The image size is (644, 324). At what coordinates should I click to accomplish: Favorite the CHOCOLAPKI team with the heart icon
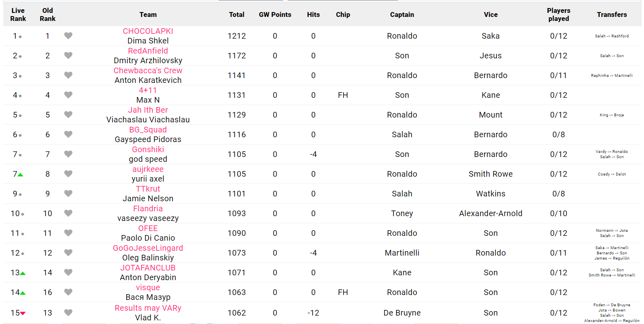point(68,36)
